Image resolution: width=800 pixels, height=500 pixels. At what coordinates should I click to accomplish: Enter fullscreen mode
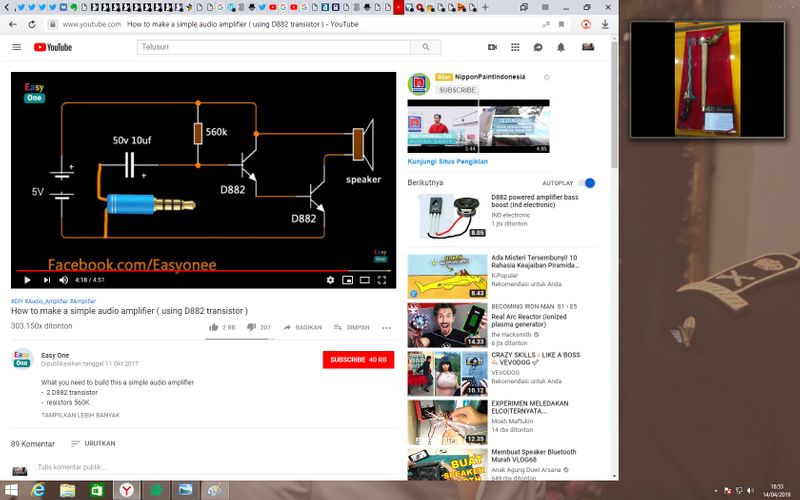[x=382, y=280]
